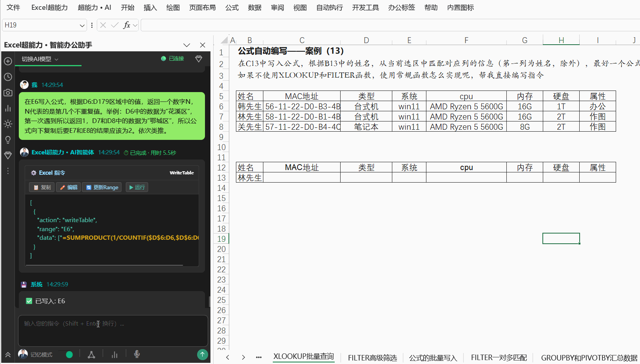640x364 pixels.
Task: Click the previous sheet arrow
Action: pyautogui.click(x=228, y=357)
